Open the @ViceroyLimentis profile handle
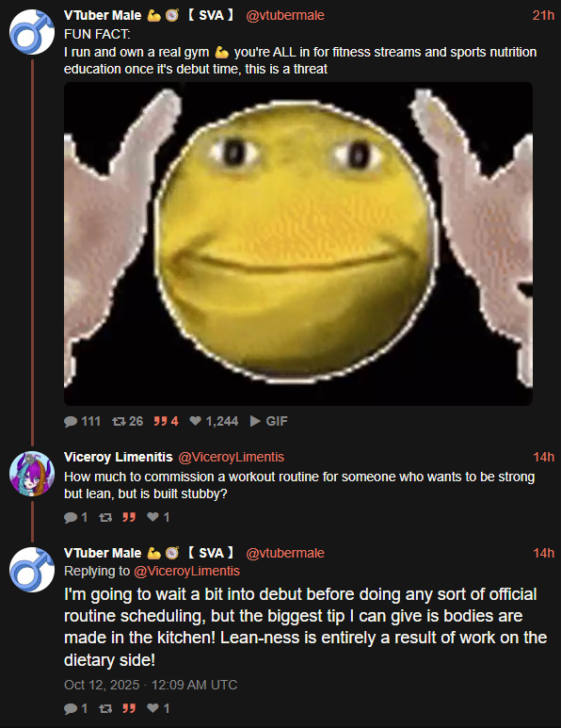561x728 pixels. tap(231, 458)
